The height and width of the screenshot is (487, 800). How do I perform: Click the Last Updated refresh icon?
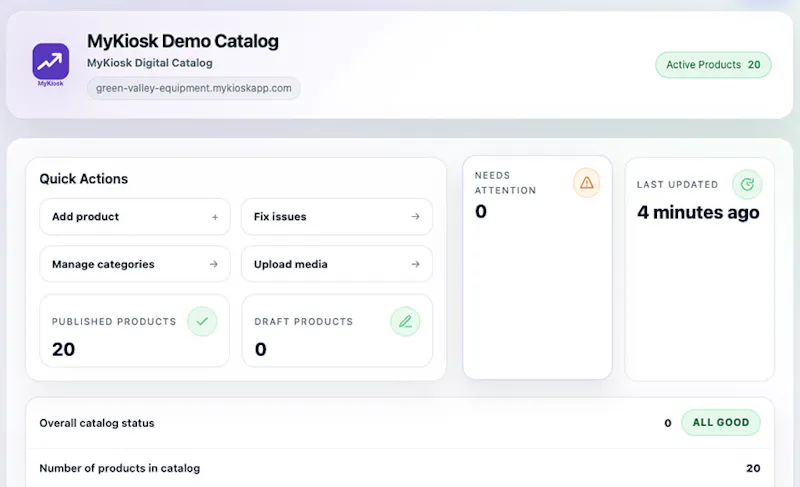747,184
